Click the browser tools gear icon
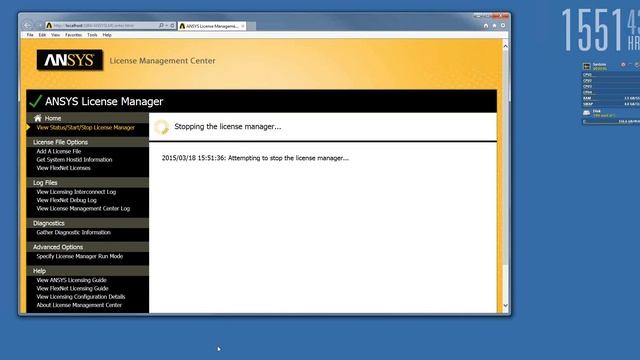 point(503,26)
